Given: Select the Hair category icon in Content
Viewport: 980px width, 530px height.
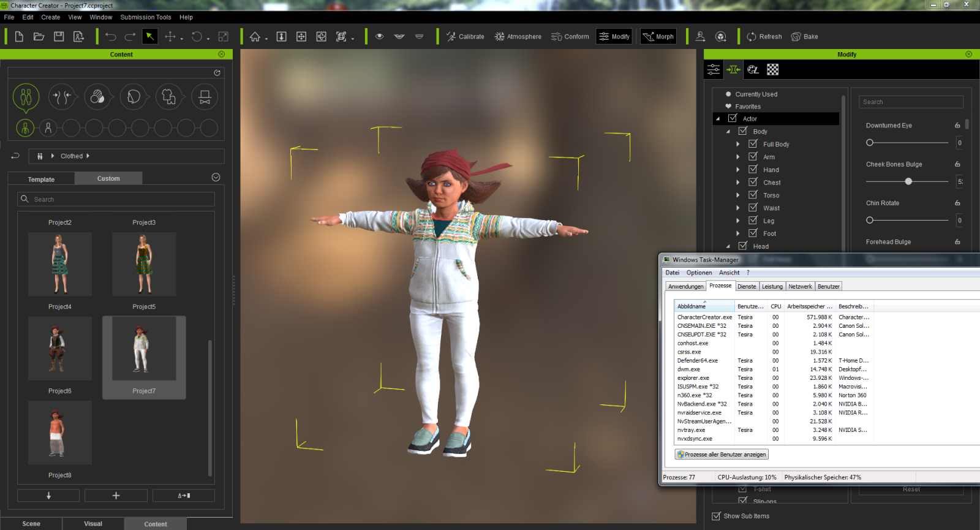Looking at the screenshot, I should point(134,96).
